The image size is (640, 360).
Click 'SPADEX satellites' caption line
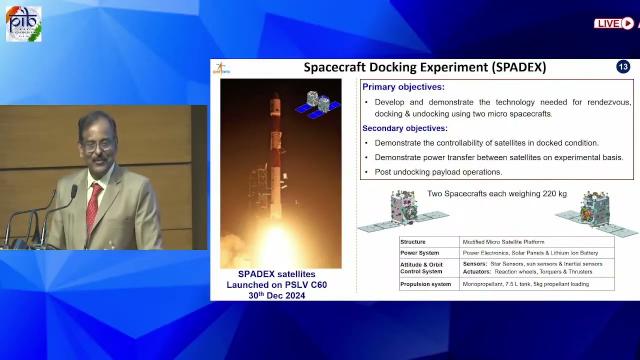277,274
